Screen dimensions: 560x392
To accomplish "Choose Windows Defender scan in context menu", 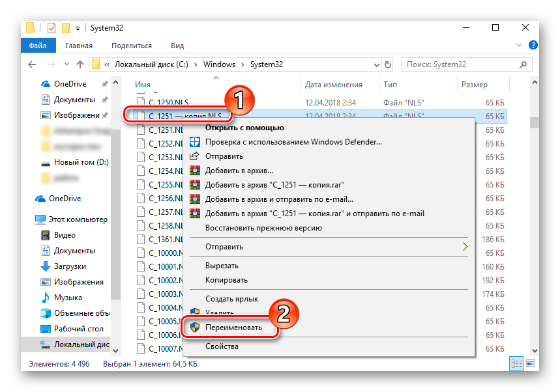I will 293,142.
